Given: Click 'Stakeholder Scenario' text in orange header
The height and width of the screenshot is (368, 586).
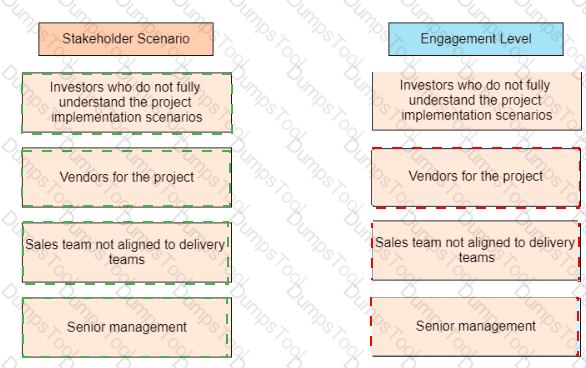Looking at the screenshot, I should point(126,38).
